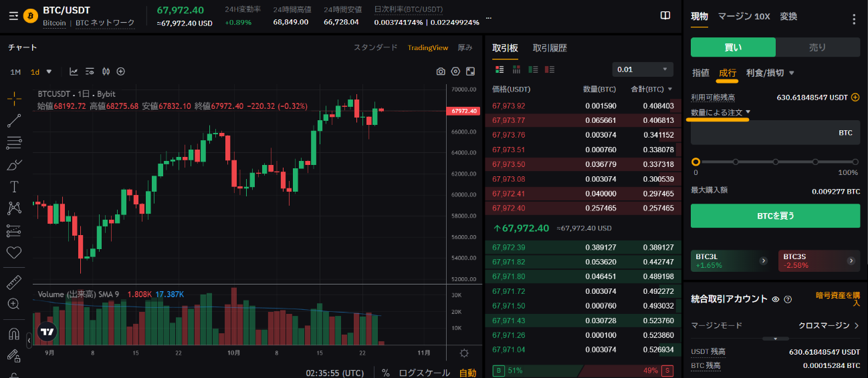Open chart settings hexagon icon
868x378 pixels.
pos(456,71)
